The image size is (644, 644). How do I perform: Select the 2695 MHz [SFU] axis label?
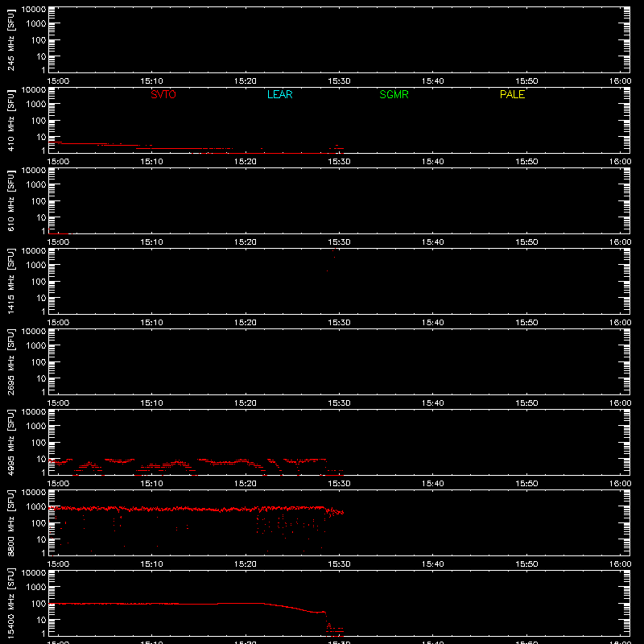(x=11, y=361)
